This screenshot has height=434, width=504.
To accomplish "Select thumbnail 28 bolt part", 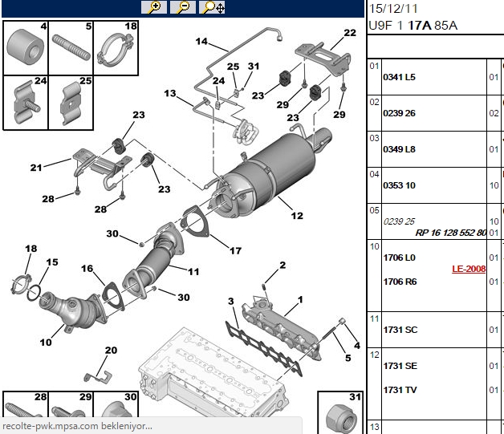I will click(26, 405).
